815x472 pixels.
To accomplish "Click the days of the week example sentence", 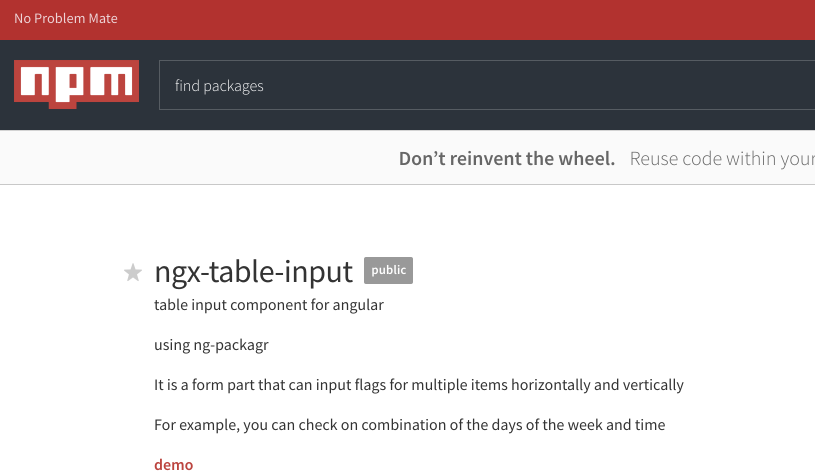I will pyautogui.click(x=410, y=425).
